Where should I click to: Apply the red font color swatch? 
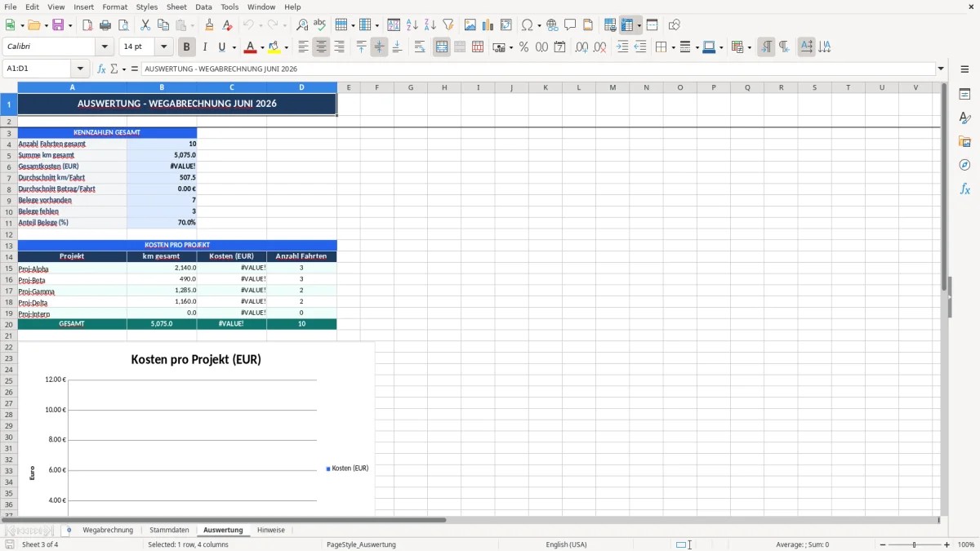pos(251,47)
